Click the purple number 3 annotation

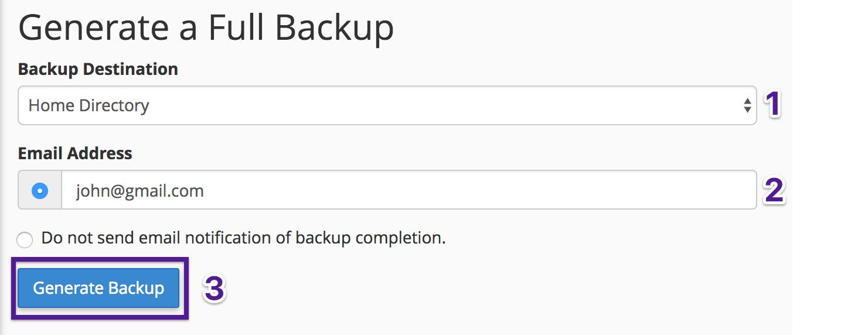click(x=214, y=289)
